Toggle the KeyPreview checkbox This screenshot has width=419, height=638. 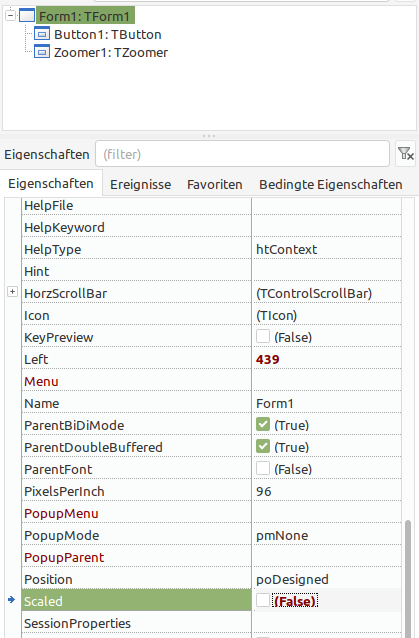pyautogui.click(x=263, y=336)
